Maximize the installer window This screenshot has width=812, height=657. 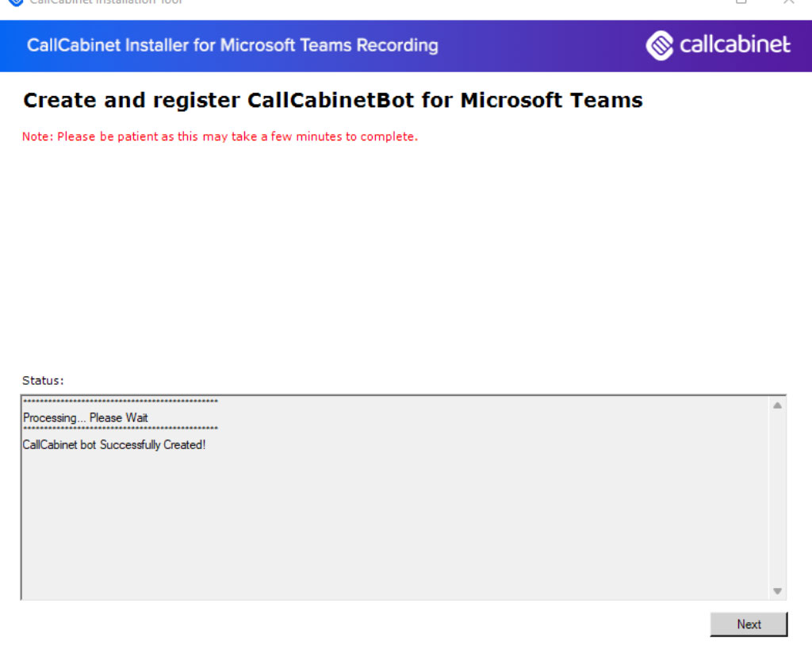point(741,2)
